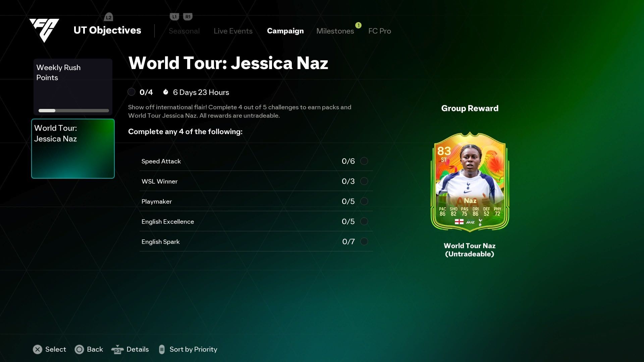644x362 pixels.
Task: Open the Live Events tab
Action: (233, 31)
